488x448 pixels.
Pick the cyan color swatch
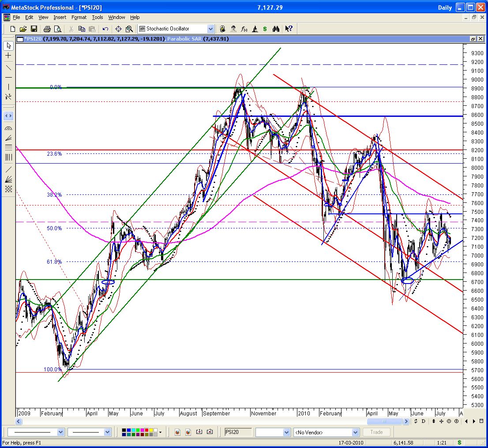(133, 430)
